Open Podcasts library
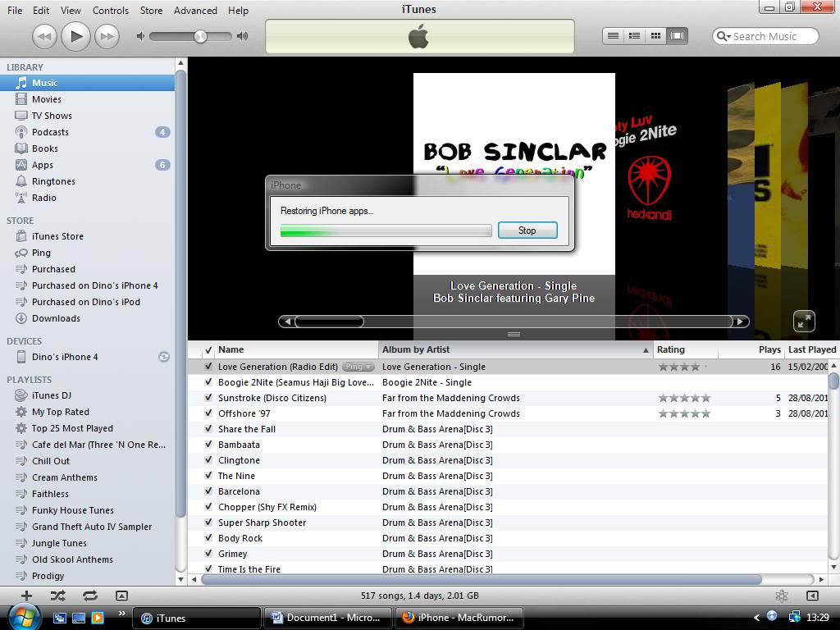The width and height of the screenshot is (840, 630). point(87,132)
